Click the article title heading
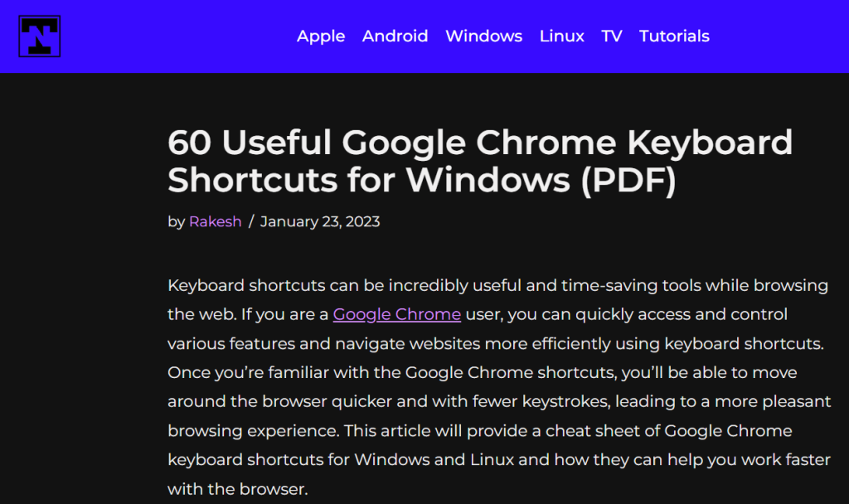This screenshot has height=504, width=849. pyautogui.click(x=479, y=162)
